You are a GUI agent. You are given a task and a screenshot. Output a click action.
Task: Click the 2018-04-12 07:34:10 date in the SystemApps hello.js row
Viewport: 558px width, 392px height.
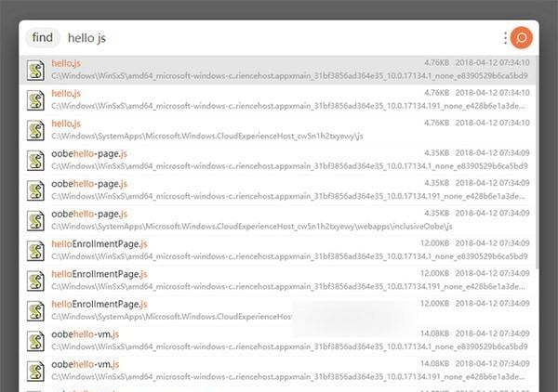(x=493, y=123)
